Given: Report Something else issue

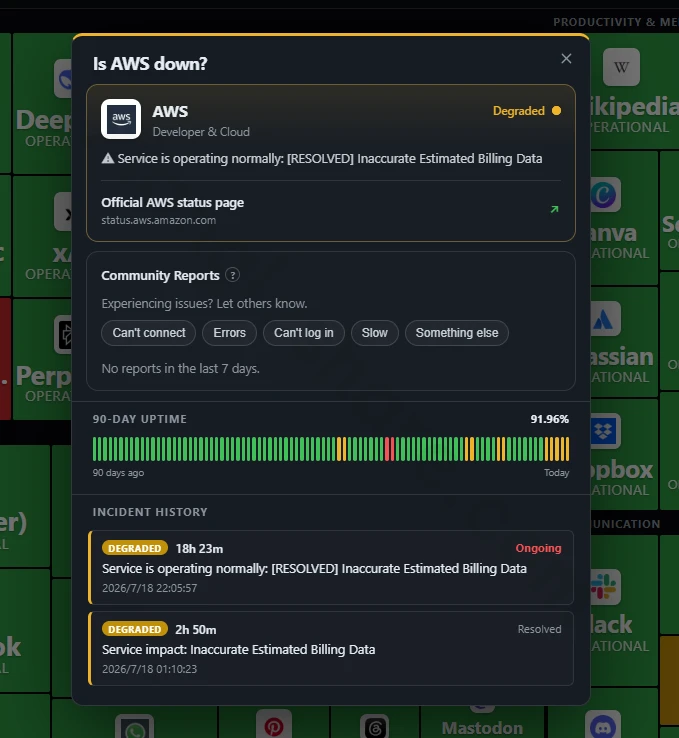Looking at the screenshot, I should [x=456, y=333].
